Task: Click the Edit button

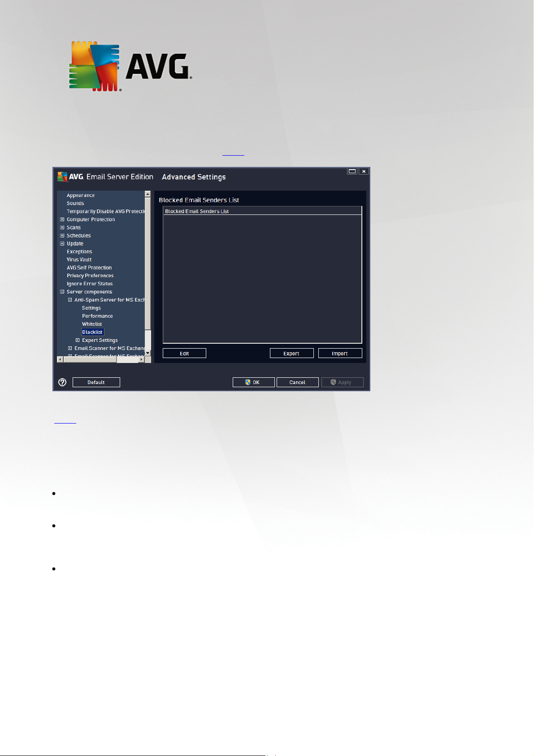Action: click(x=184, y=354)
